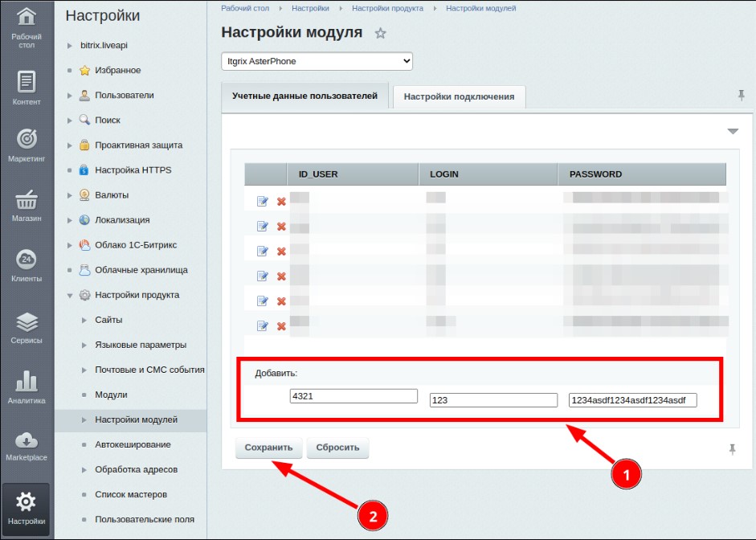Expand the Пользователи tree node

click(x=71, y=96)
